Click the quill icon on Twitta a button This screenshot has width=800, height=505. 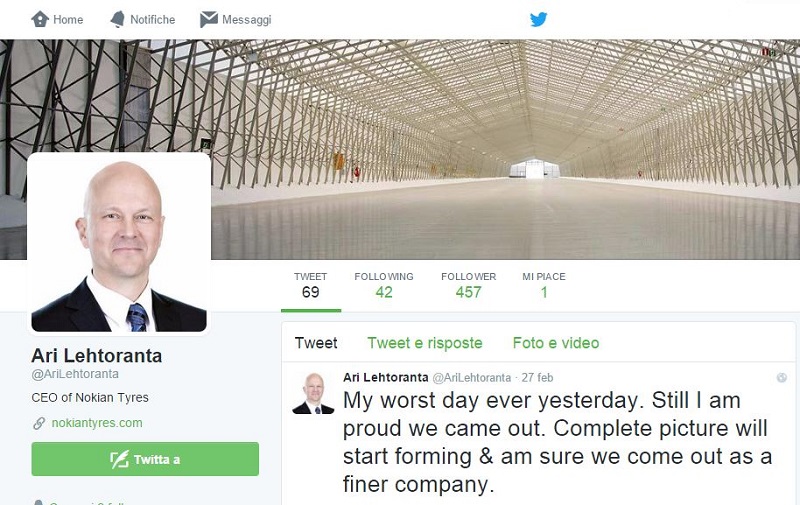coord(119,460)
